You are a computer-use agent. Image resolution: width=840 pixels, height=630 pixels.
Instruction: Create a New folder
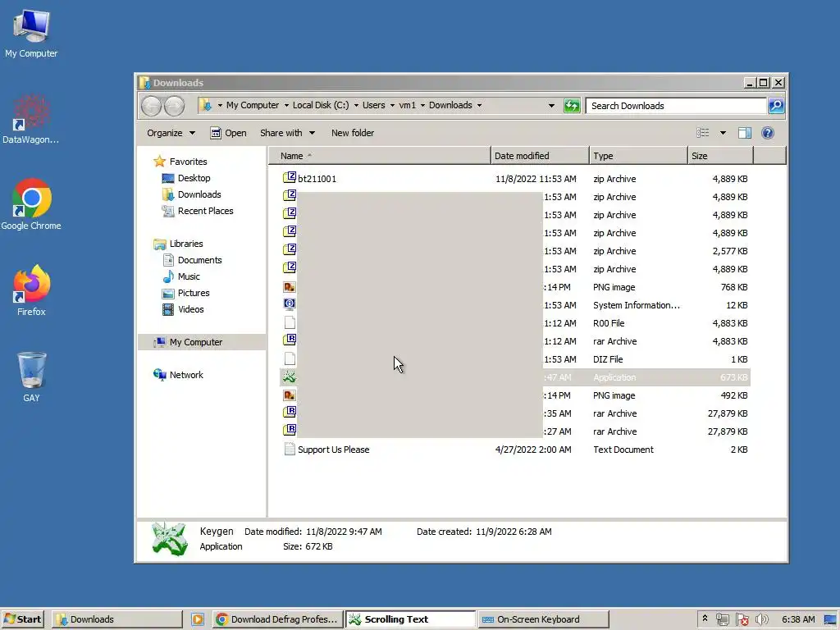tap(353, 133)
